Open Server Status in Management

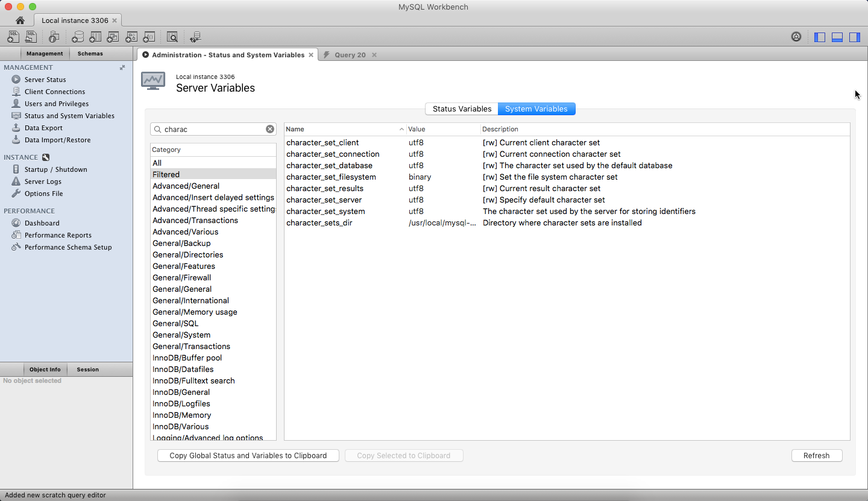[x=45, y=80]
